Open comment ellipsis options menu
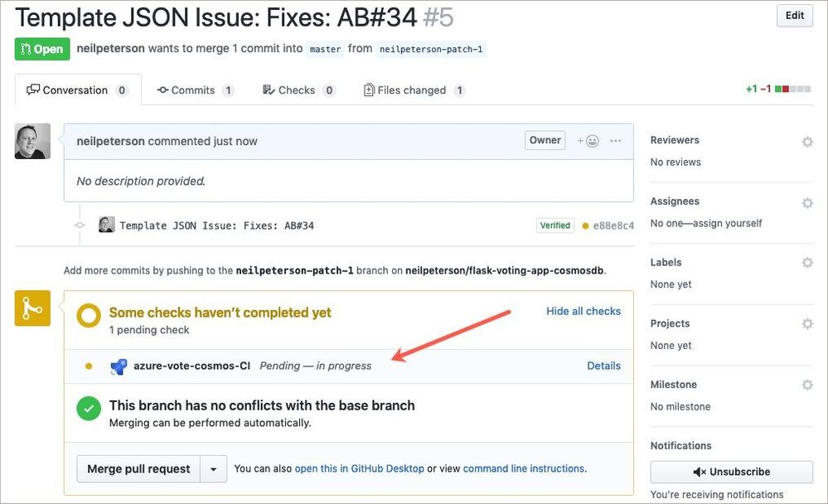 (615, 141)
